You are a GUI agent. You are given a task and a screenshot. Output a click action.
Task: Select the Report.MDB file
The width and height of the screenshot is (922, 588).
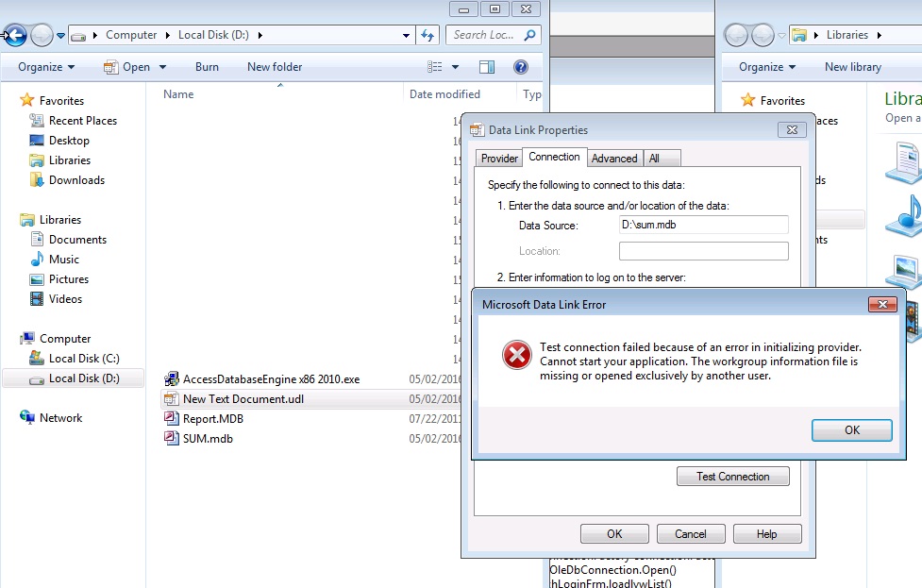pos(213,419)
